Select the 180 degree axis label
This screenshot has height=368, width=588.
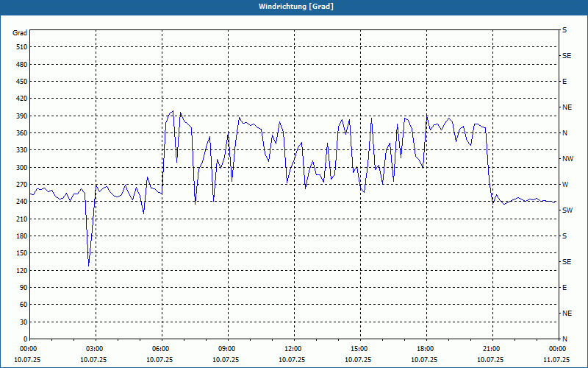(x=22, y=236)
